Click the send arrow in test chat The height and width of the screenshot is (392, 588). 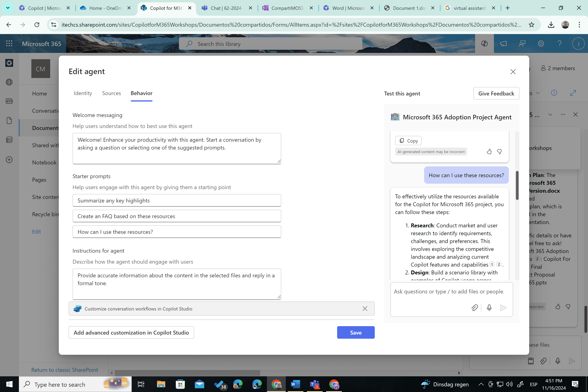click(x=503, y=308)
